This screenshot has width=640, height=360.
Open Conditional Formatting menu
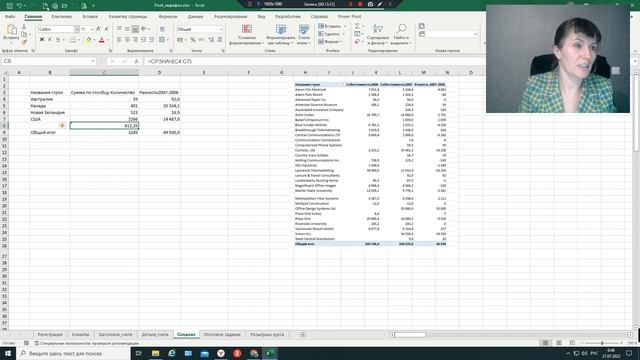coord(247,34)
